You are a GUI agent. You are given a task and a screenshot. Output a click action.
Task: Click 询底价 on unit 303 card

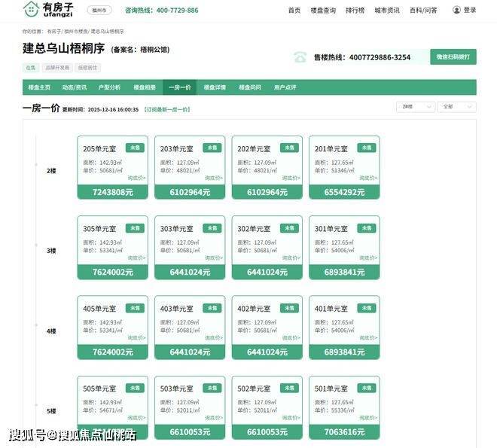214,258
